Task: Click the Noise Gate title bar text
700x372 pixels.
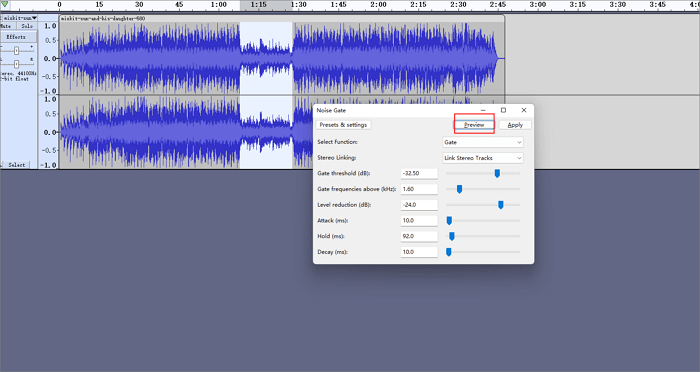Action: click(x=331, y=110)
